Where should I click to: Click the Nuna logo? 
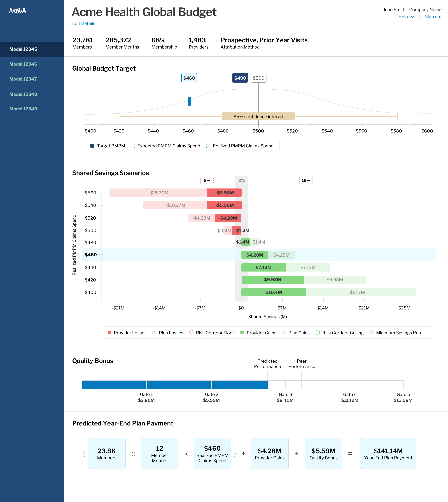pyautogui.click(x=18, y=11)
